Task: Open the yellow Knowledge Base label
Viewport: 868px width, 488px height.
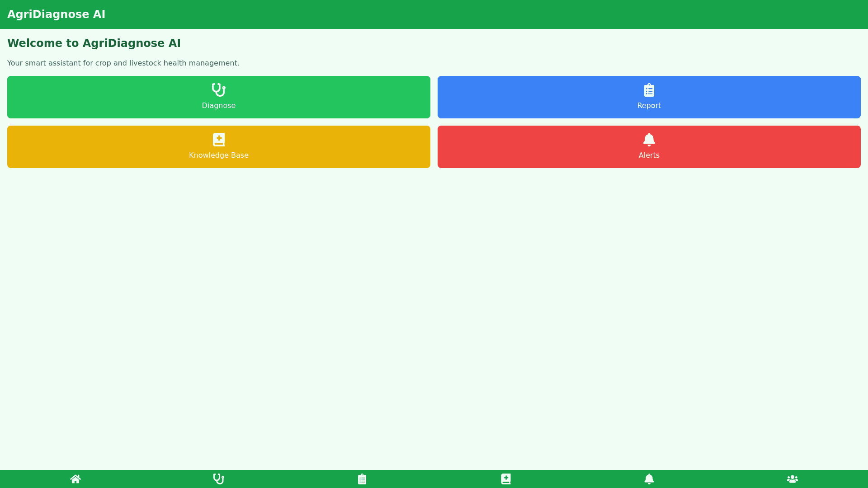Action: [219, 155]
